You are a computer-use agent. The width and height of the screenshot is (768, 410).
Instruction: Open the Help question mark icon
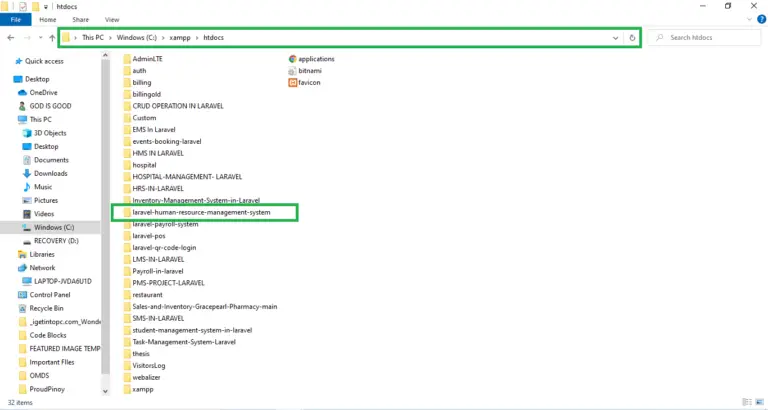point(761,20)
